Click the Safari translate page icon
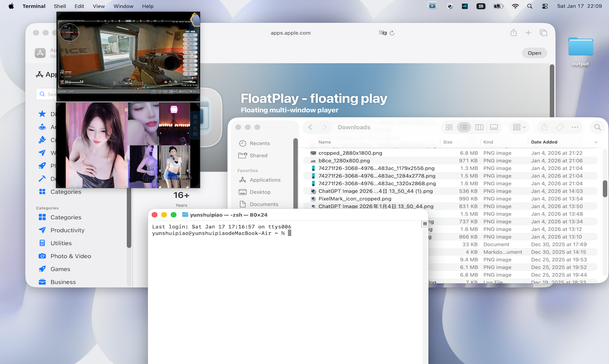This screenshot has height=364, width=609. tap(383, 33)
